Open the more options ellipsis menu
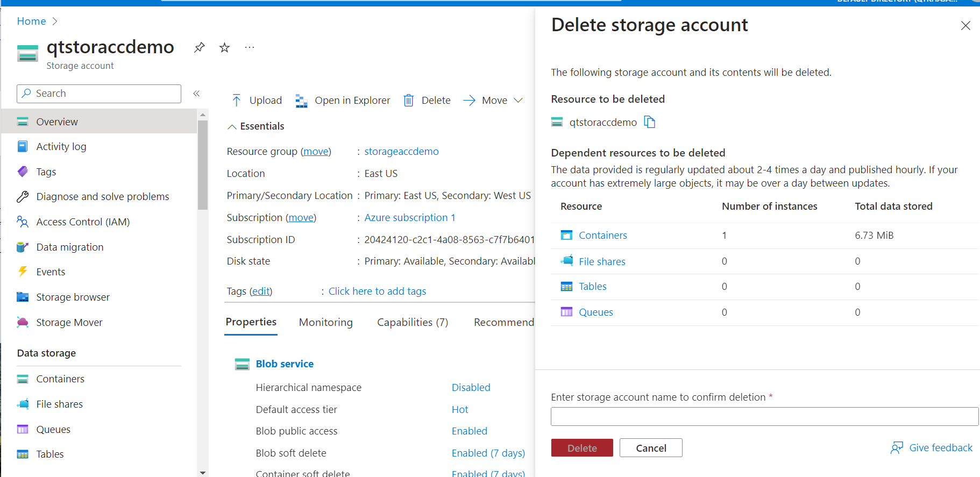 pyautogui.click(x=250, y=47)
